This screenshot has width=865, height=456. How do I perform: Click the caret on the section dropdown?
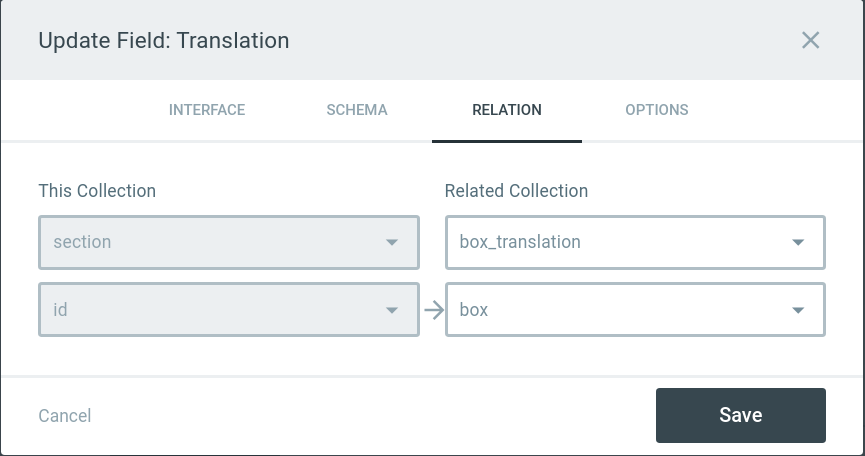pyautogui.click(x=391, y=243)
